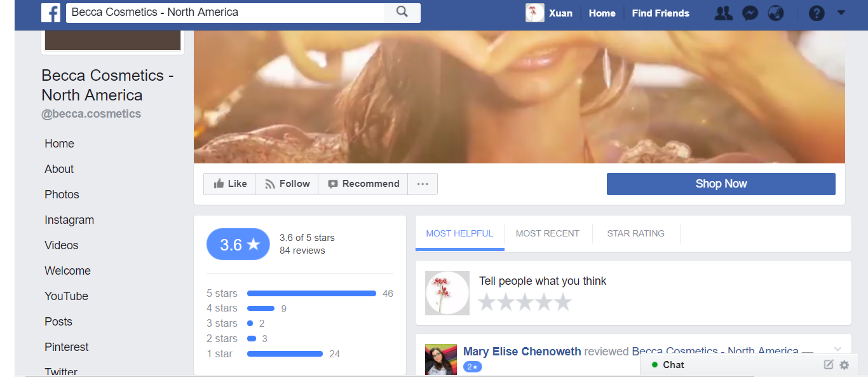Click the 3.6 star rating badge
This screenshot has width=868, height=377.
pyautogui.click(x=238, y=244)
